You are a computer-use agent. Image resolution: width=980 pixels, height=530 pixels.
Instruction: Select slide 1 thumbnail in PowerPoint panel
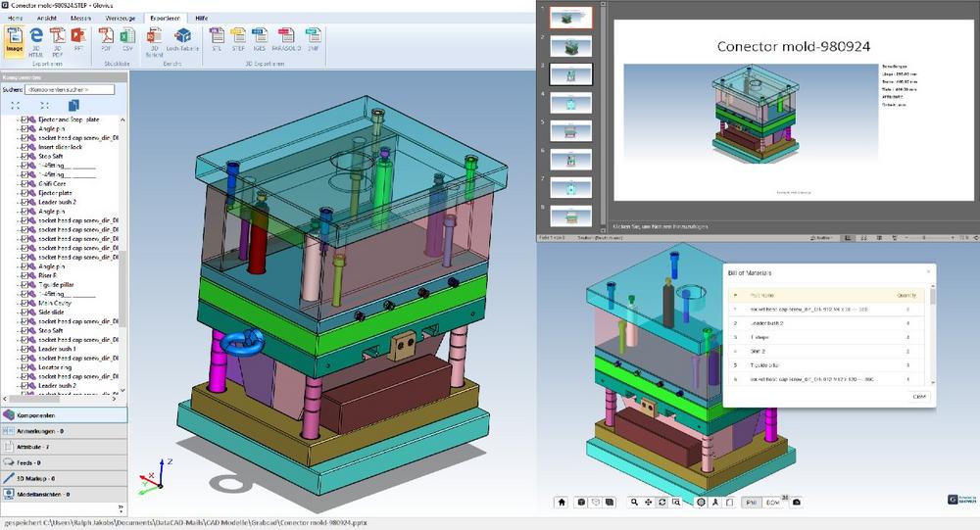pos(570,18)
